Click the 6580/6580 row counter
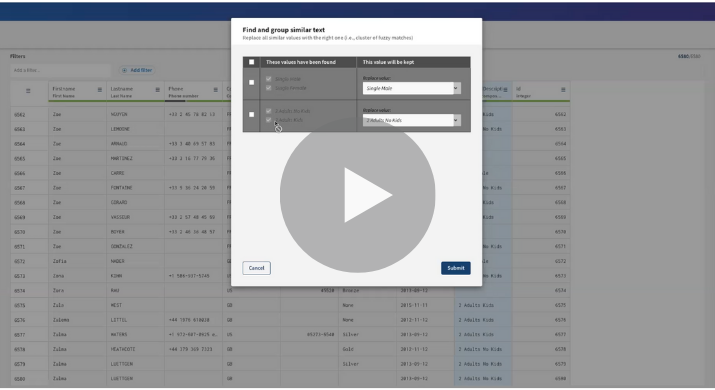 point(689,56)
